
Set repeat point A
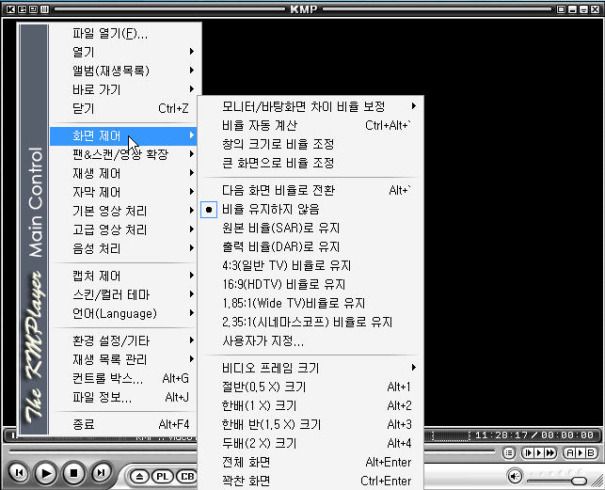tap(570, 453)
